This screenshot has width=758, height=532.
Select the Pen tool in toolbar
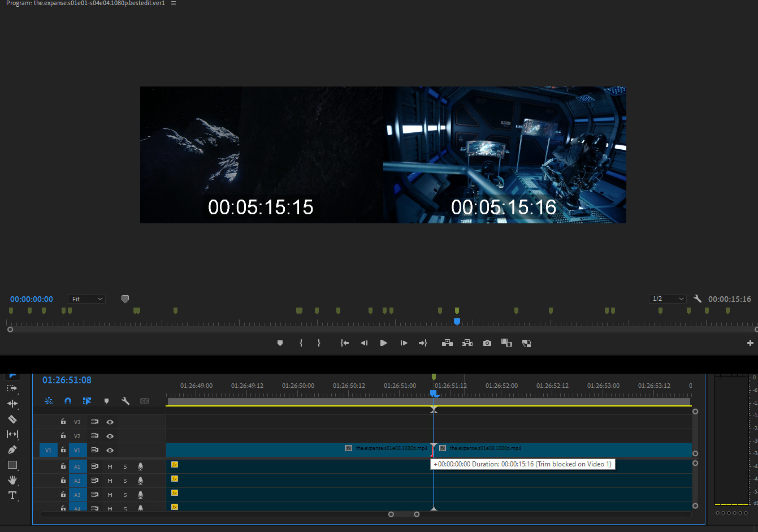pos(12,449)
